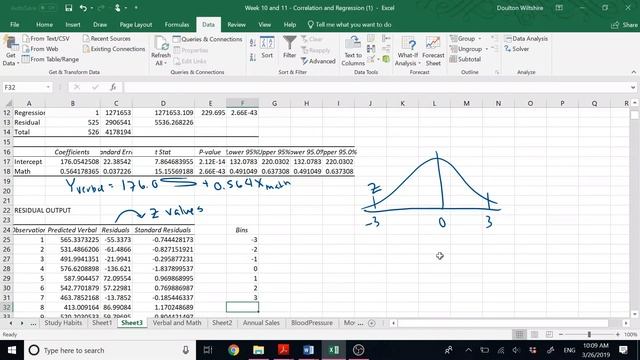
Task: Click the Group outline button
Action: pos(462,38)
